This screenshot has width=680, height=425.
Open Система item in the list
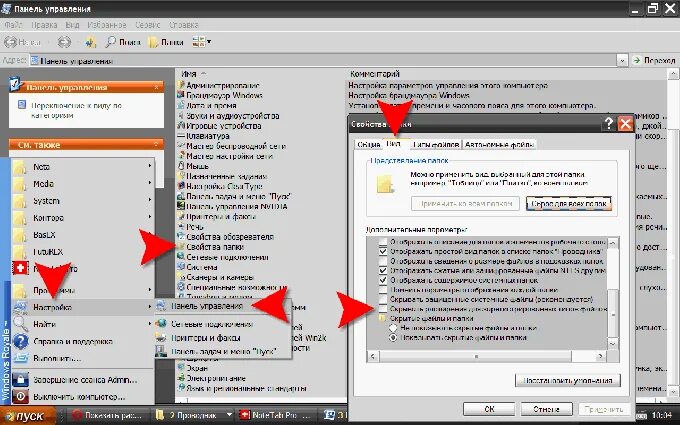202,267
